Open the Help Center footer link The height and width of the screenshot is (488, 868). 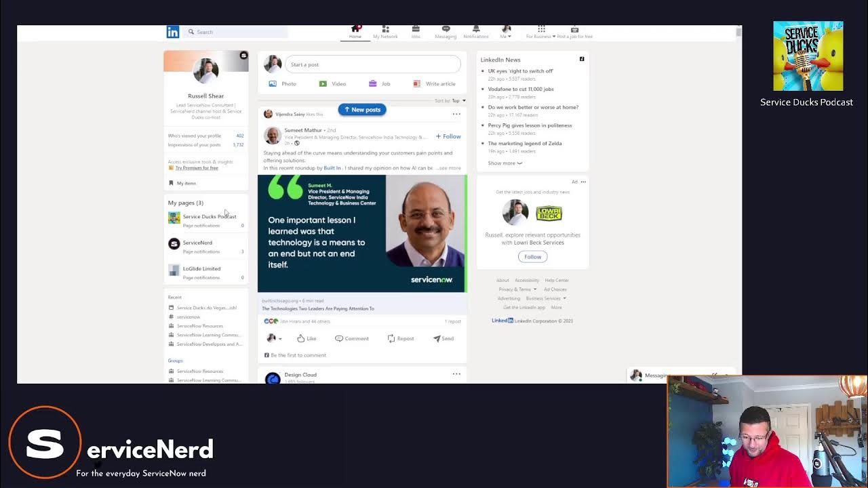point(557,281)
